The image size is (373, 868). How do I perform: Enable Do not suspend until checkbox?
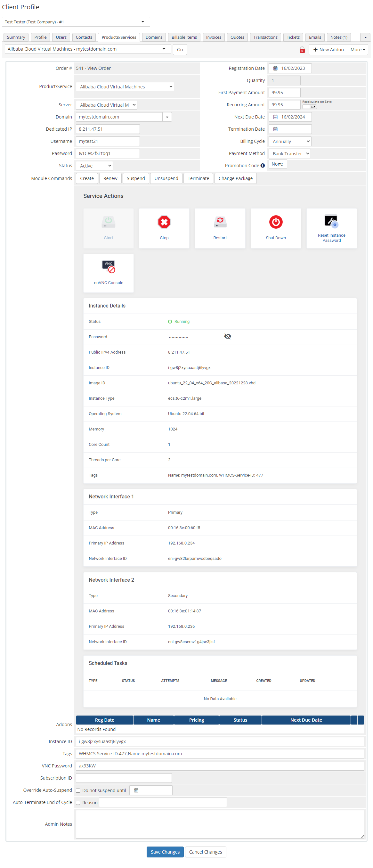[78, 790]
